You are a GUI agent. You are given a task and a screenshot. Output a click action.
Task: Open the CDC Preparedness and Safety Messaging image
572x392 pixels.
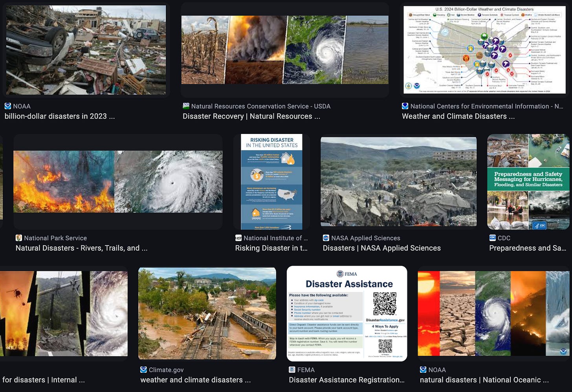pyautogui.click(x=528, y=182)
